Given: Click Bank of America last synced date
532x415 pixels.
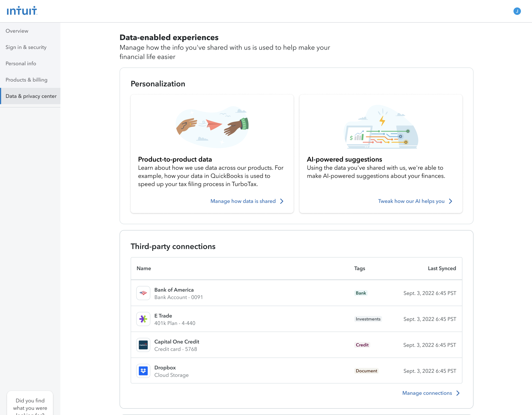Looking at the screenshot, I should tap(430, 293).
